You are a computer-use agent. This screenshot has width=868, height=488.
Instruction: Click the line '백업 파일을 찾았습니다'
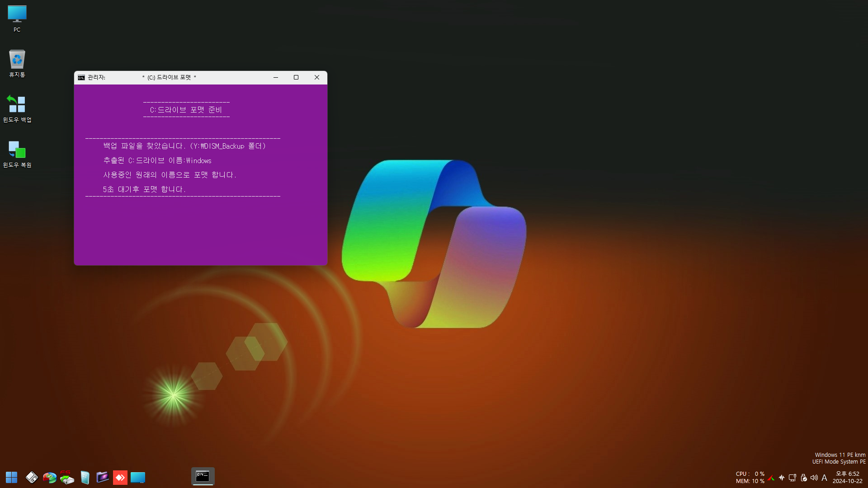click(x=184, y=146)
